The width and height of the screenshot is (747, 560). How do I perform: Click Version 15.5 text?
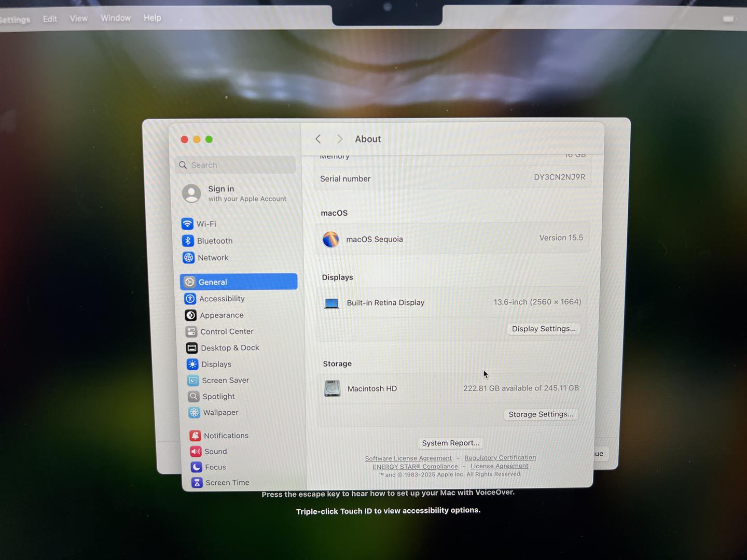(561, 237)
